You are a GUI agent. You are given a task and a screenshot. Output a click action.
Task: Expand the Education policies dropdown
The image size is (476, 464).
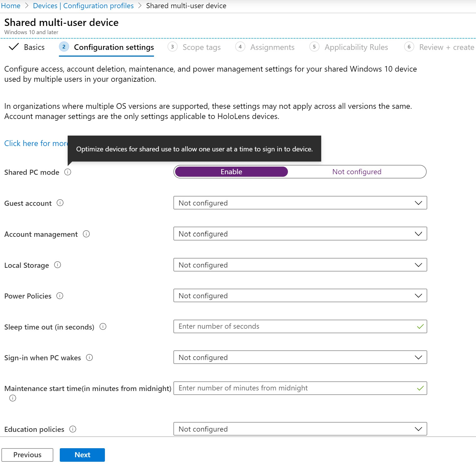300,429
